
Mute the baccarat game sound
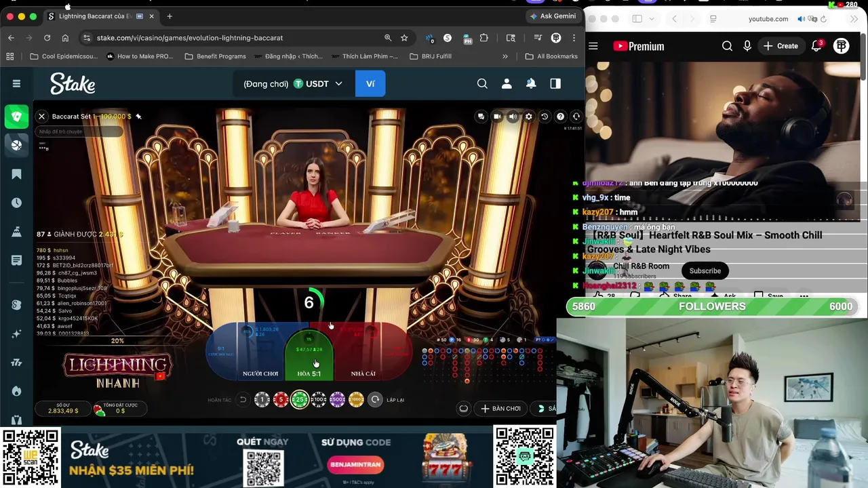(513, 117)
